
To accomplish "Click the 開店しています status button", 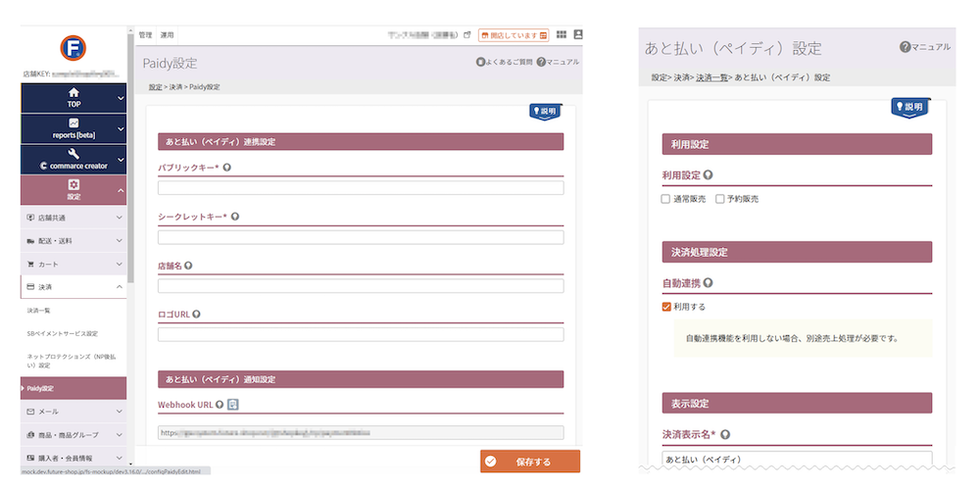I will coord(514,35).
